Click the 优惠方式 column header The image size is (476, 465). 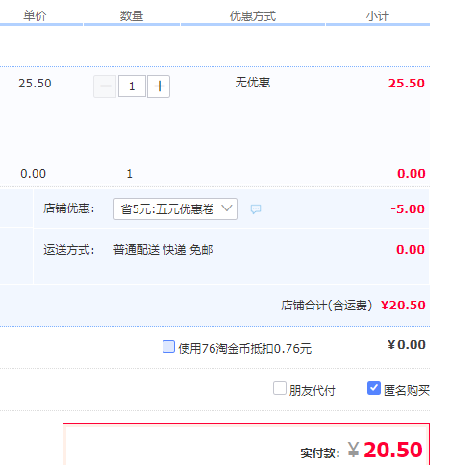click(x=253, y=15)
